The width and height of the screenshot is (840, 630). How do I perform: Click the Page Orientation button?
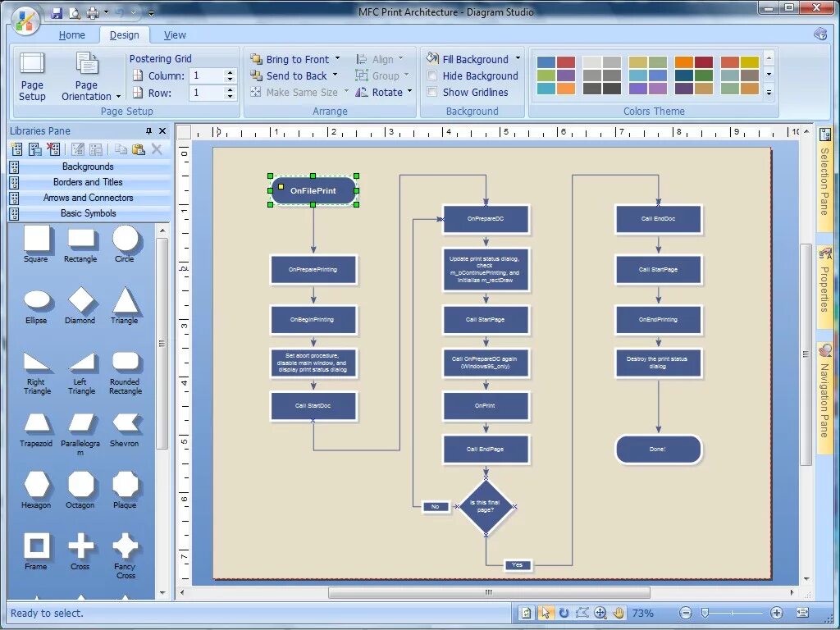click(x=87, y=75)
